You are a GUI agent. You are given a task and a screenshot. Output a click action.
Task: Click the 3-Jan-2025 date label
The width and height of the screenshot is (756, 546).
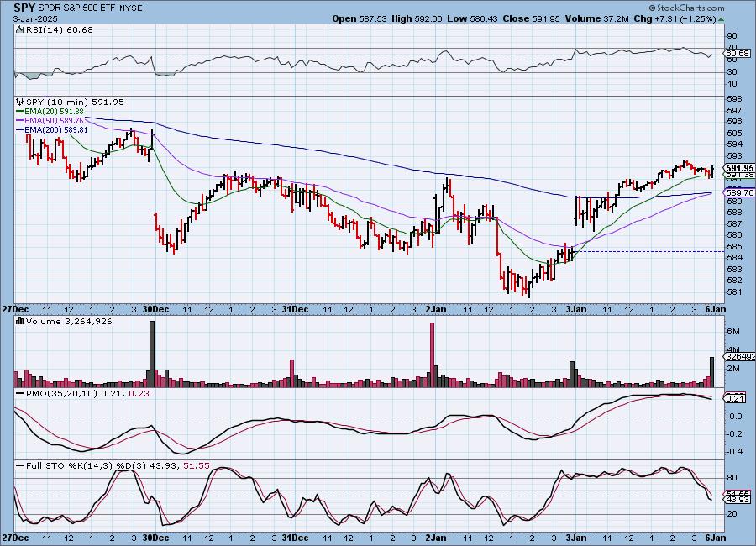(x=35, y=19)
